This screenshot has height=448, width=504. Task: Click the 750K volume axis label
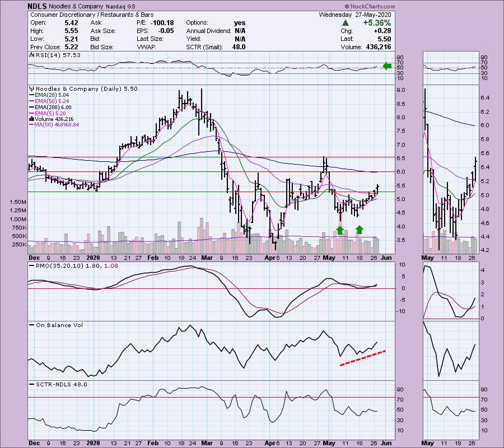point(19,228)
